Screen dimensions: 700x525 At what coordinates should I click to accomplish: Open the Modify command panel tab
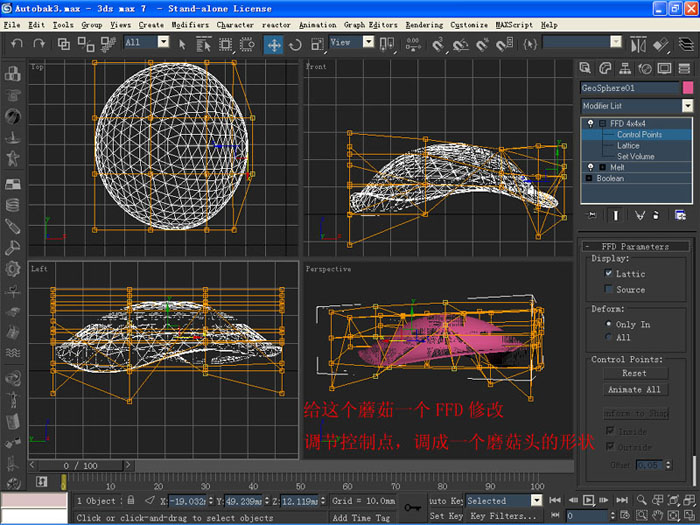tap(605, 68)
